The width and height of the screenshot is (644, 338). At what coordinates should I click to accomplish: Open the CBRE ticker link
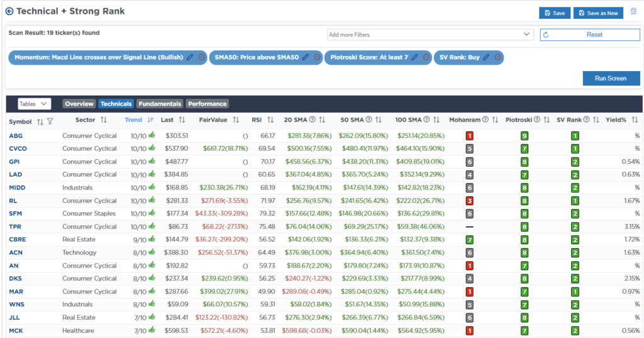point(17,239)
